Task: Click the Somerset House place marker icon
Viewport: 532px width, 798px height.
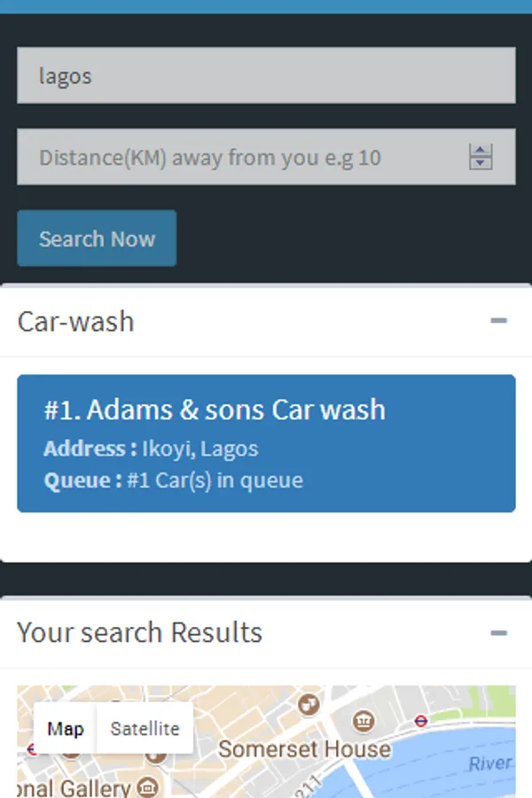Action: (x=363, y=719)
